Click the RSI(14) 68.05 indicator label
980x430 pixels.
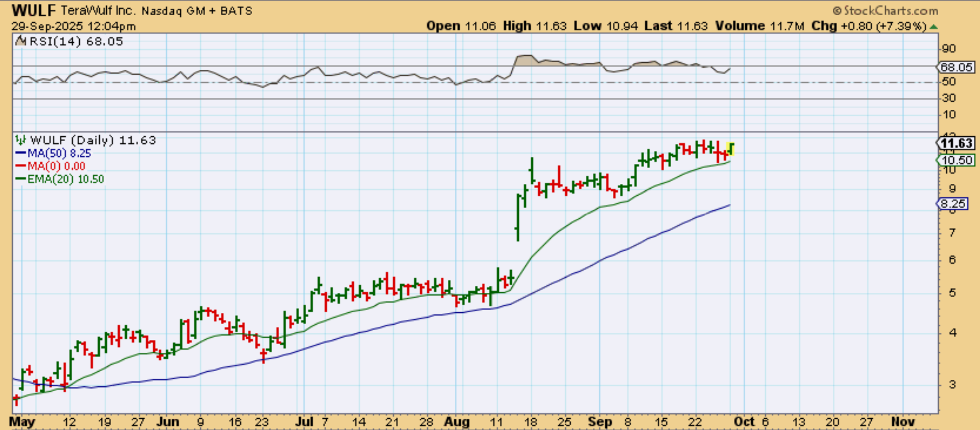tap(76, 41)
